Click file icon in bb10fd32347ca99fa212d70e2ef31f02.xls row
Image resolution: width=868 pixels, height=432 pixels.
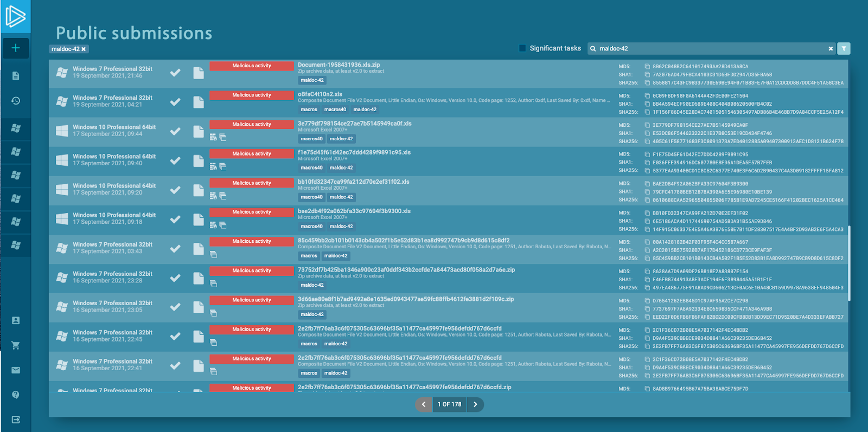(199, 190)
